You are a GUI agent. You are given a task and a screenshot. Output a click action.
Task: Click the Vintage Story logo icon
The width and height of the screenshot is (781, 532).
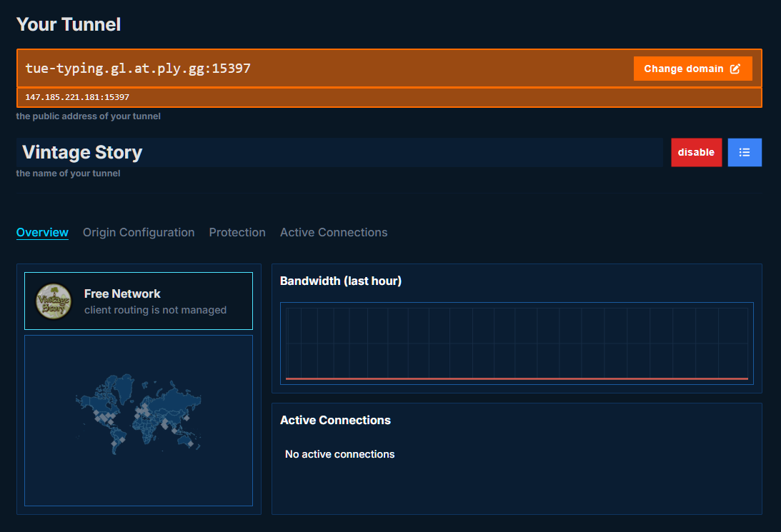pos(54,301)
